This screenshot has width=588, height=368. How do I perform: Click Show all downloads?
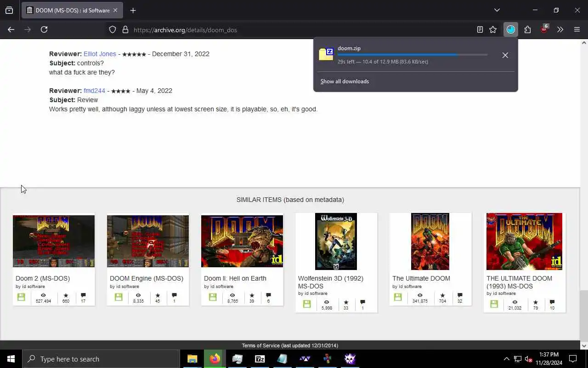345,81
